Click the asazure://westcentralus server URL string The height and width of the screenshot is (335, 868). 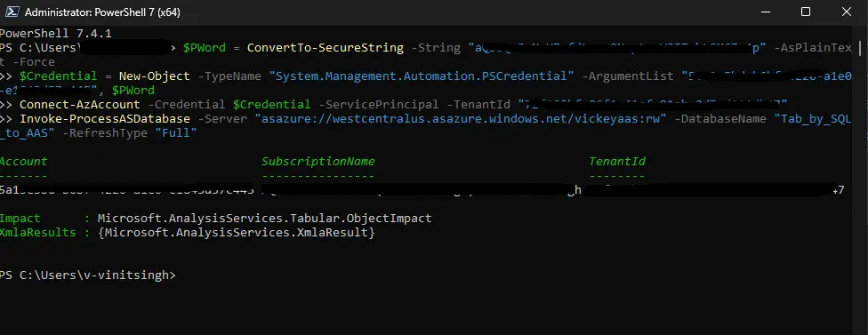(461, 119)
